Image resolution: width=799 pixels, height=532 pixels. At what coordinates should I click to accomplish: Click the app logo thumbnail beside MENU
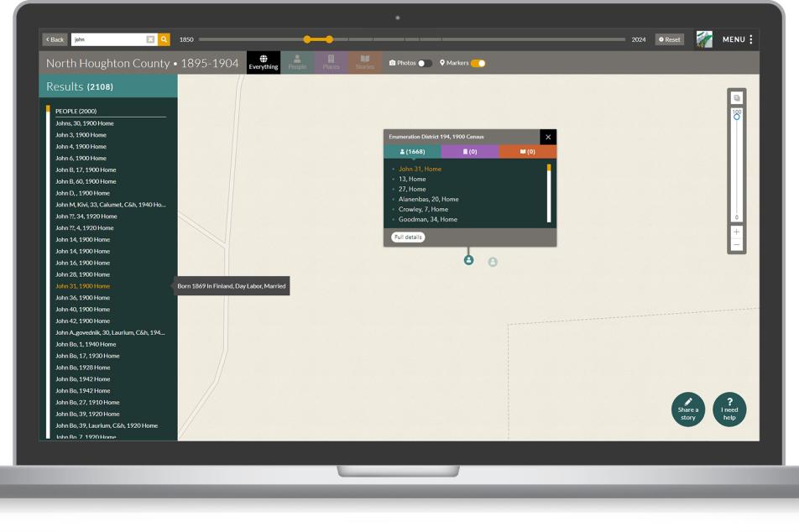704,39
